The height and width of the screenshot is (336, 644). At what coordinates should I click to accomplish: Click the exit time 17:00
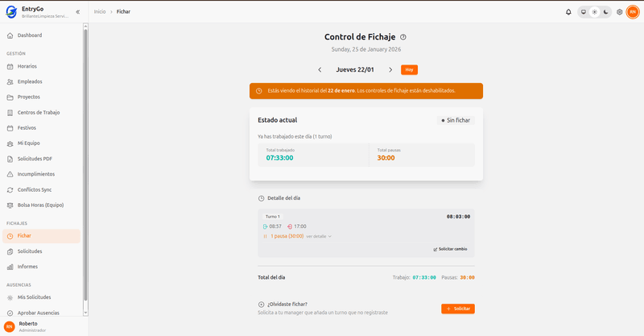[299, 226]
